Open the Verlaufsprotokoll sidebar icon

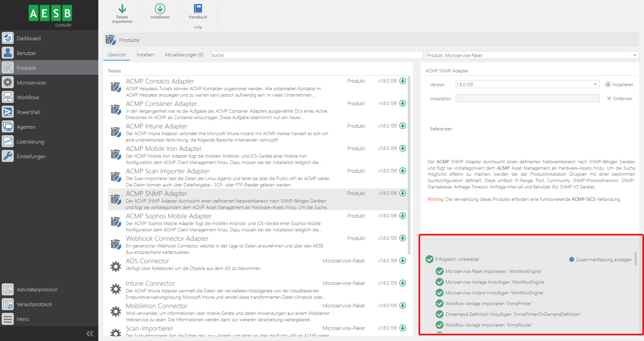click(8, 304)
